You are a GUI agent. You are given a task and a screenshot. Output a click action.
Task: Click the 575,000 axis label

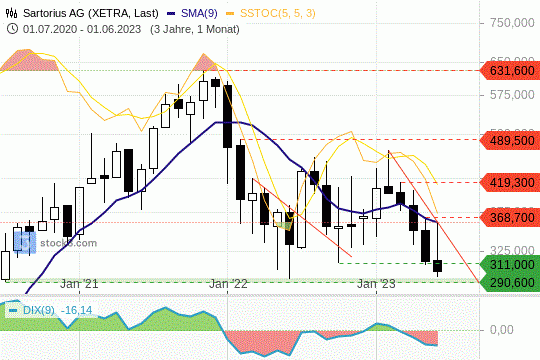click(x=512, y=94)
